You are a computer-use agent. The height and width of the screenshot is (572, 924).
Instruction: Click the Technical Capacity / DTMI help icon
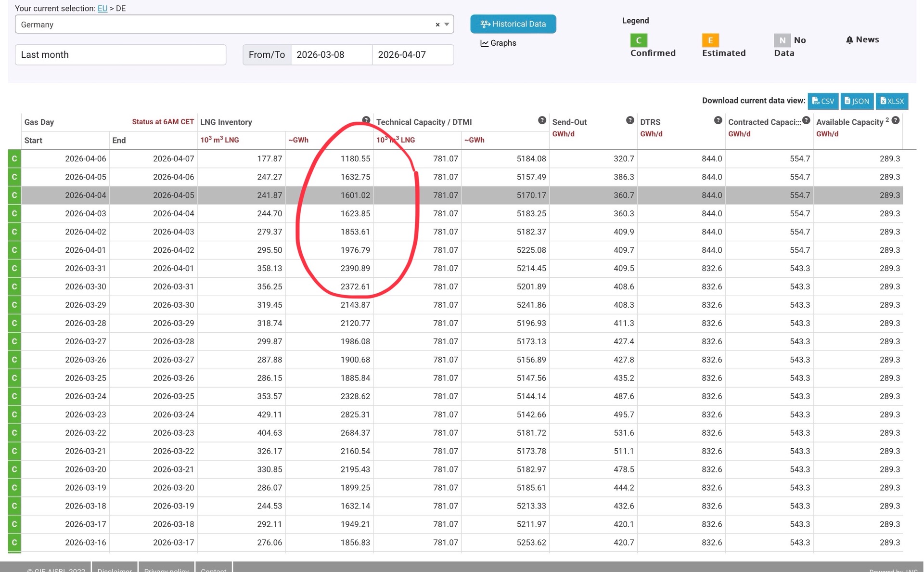(542, 120)
